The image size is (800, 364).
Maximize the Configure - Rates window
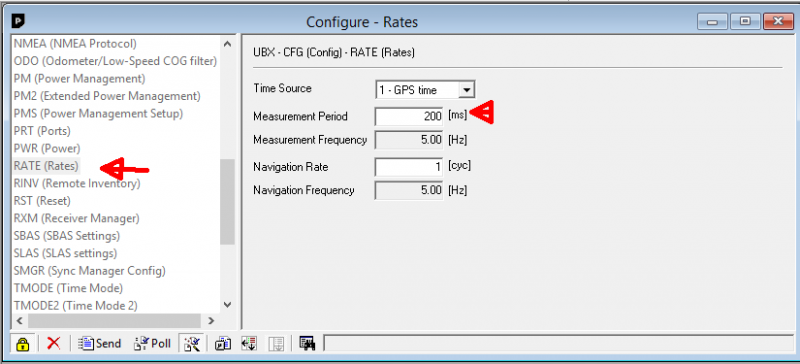[745, 21]
